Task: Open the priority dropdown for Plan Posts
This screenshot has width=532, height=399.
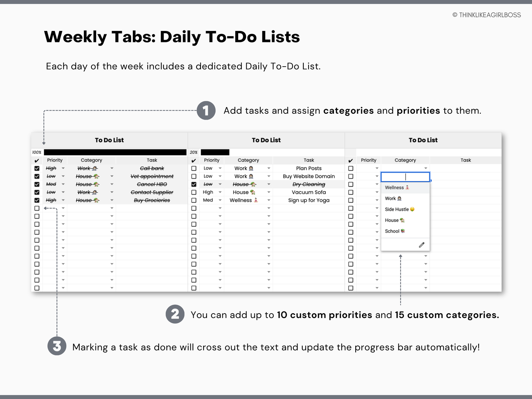Action: 220,168
